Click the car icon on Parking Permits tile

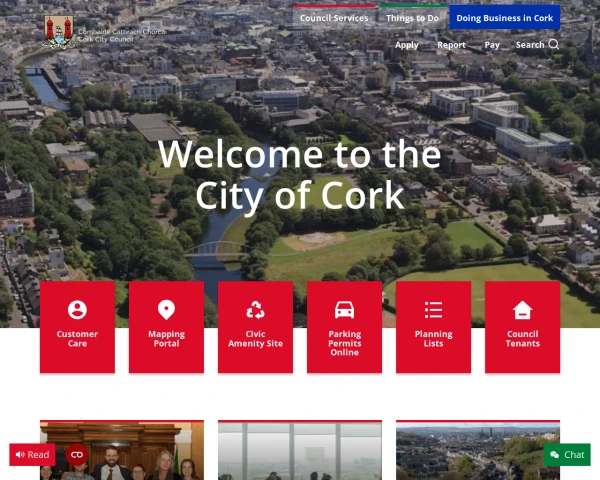tap(344, 310)
